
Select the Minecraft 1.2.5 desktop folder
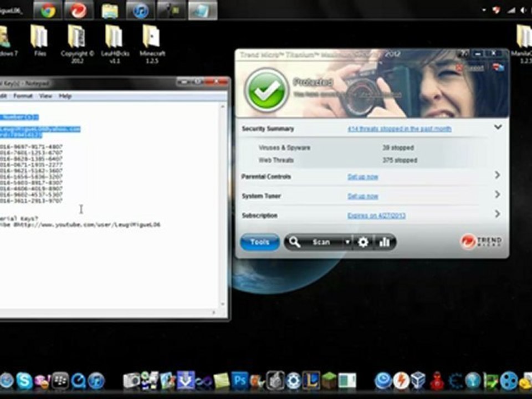(152, 43)
